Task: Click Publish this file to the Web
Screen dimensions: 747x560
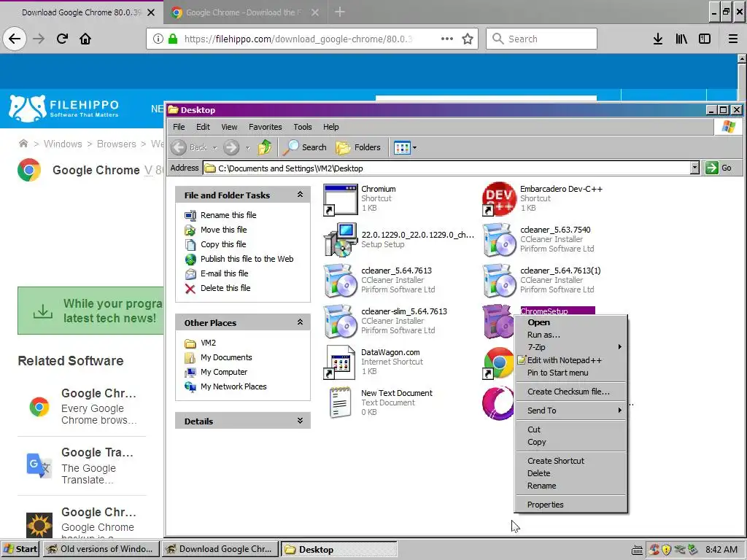Action: [x=247, y=259]
